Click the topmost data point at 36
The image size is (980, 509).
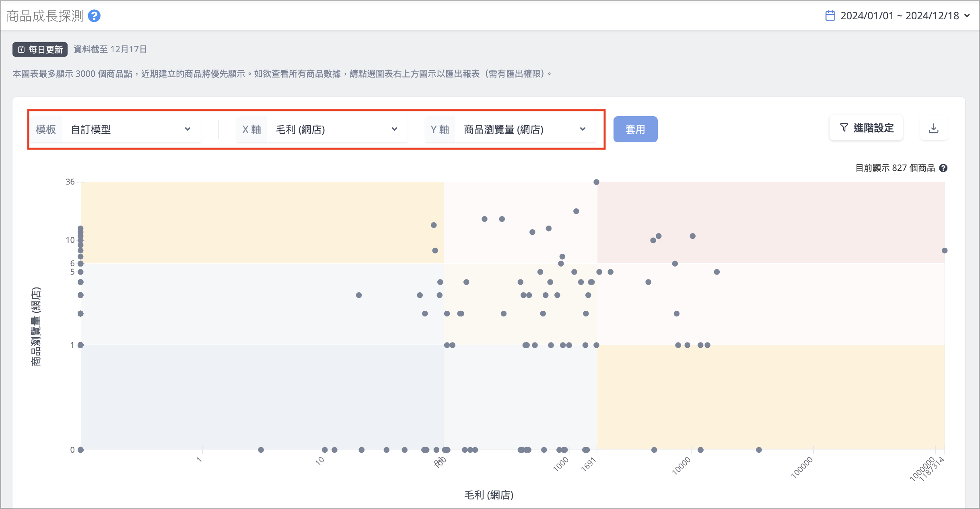pyautogui.click(x=596, y=182)
